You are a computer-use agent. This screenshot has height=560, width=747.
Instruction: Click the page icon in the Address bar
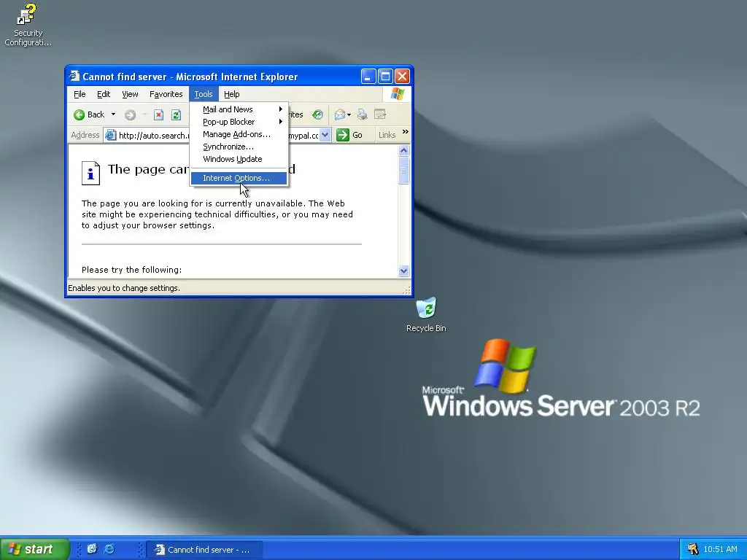(111, 135)
